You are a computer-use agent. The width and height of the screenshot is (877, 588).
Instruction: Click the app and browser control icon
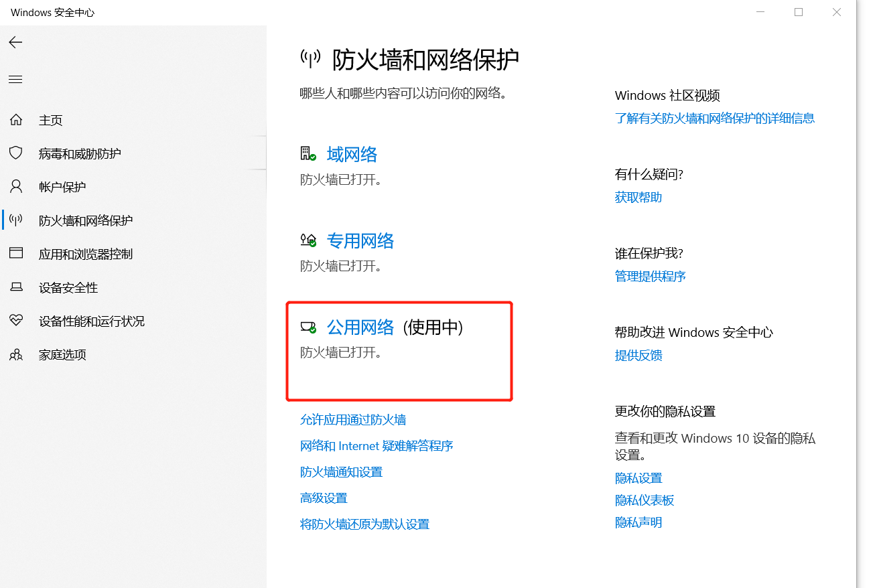point(16,254)
